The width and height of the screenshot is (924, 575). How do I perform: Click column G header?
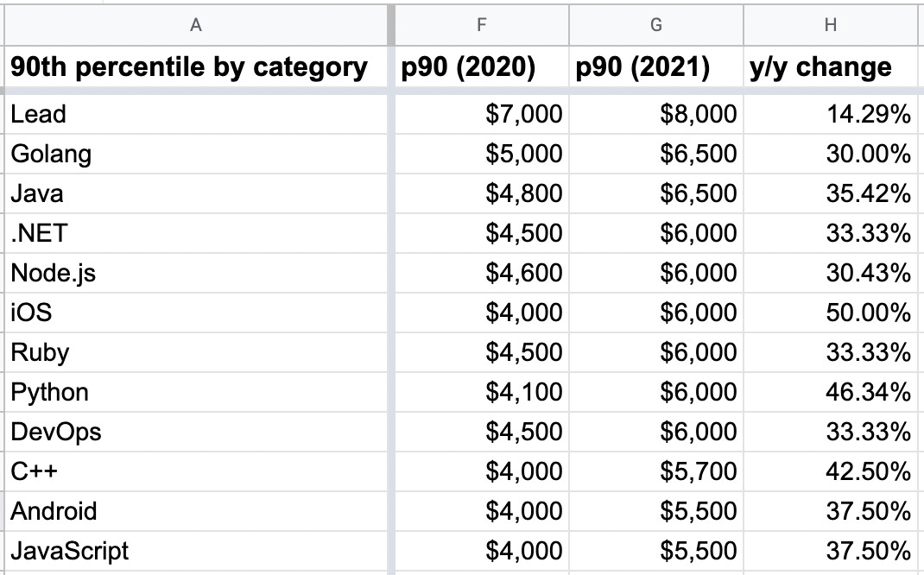(x=655, y=25)
